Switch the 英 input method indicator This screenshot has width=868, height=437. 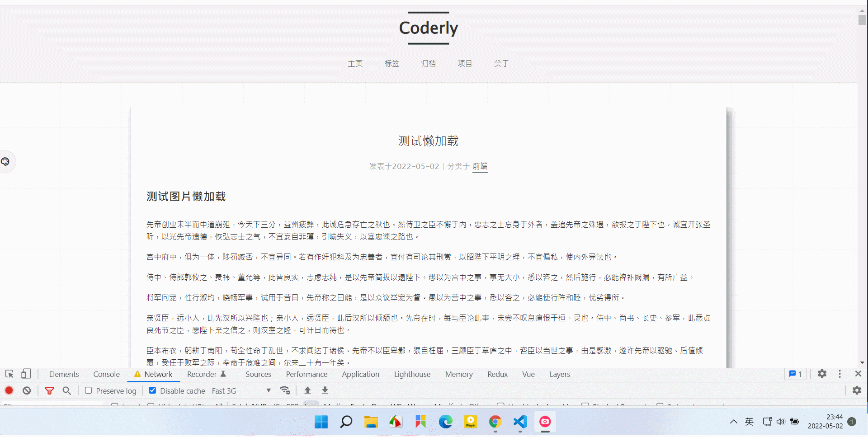click(x=749, y=422)
